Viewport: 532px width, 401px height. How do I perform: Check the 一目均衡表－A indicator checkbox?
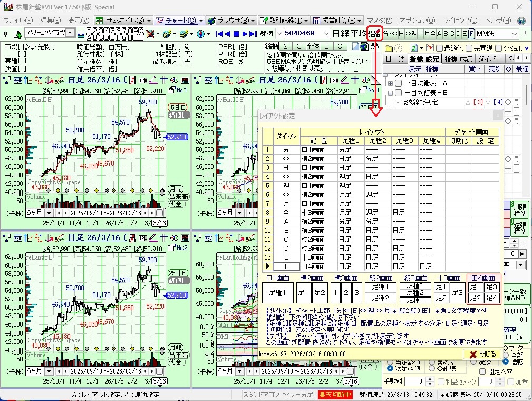399,83
